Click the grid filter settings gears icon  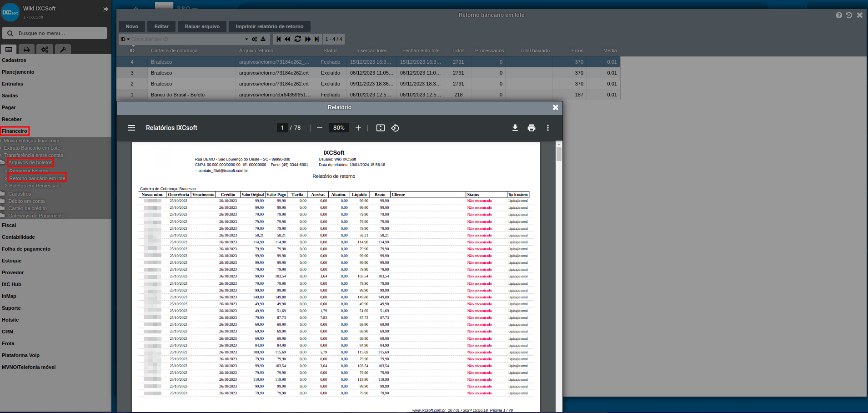tap(255, 39)
